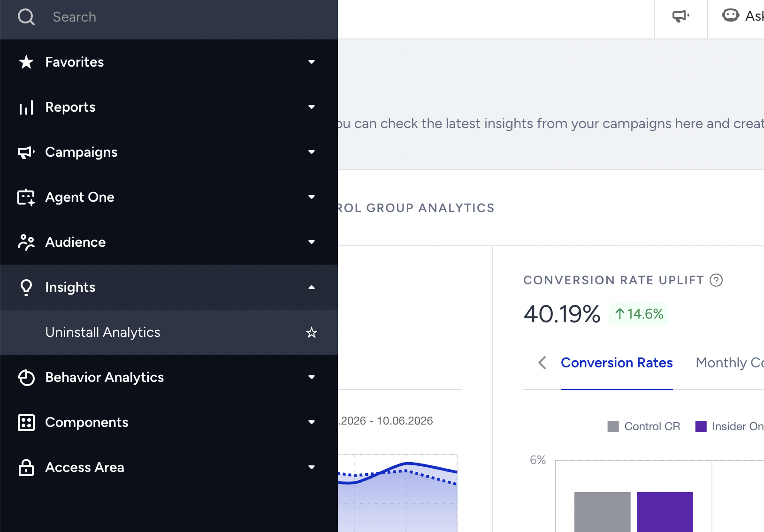Click the search magnifier icon
This screenshot has width=764, height=532.
pyautogui.click(x=26, y=17)
